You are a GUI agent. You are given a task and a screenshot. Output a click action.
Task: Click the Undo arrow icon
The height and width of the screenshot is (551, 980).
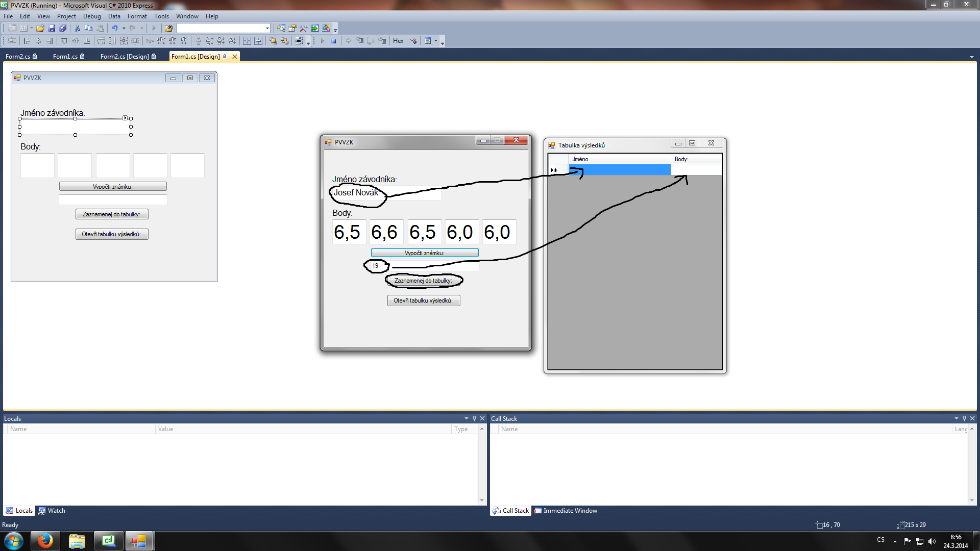click(115, 28)
